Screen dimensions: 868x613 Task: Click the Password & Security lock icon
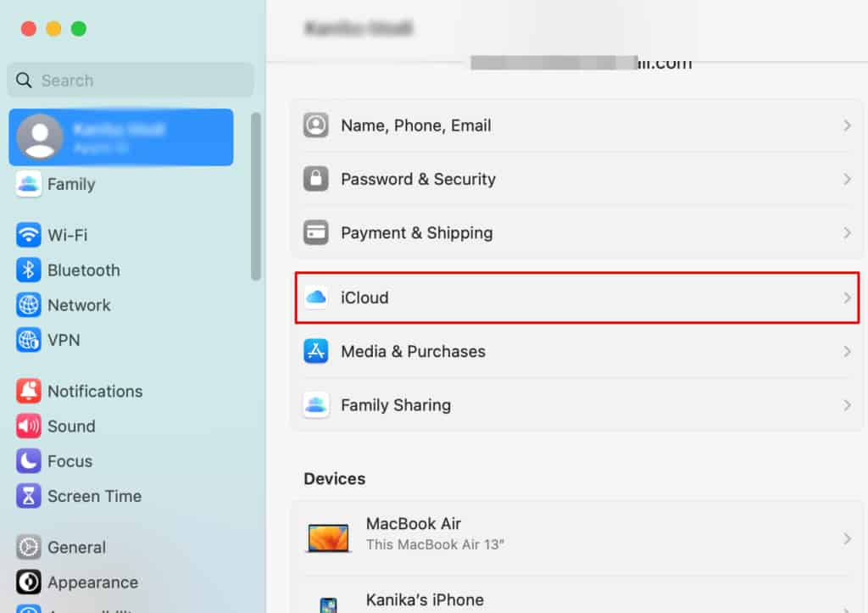(315, 179)
